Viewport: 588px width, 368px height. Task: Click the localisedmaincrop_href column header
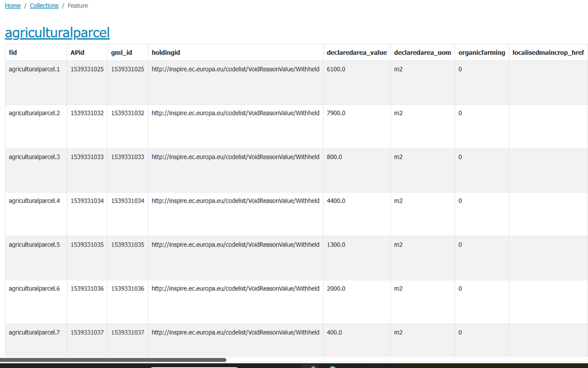click(x=548, y=52)
